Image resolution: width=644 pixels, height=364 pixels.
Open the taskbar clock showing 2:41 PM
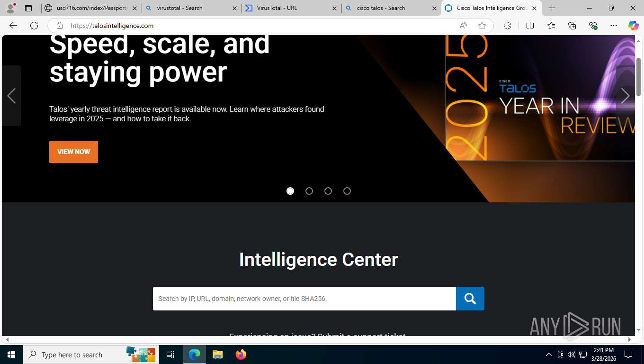[x=603, y=355]
